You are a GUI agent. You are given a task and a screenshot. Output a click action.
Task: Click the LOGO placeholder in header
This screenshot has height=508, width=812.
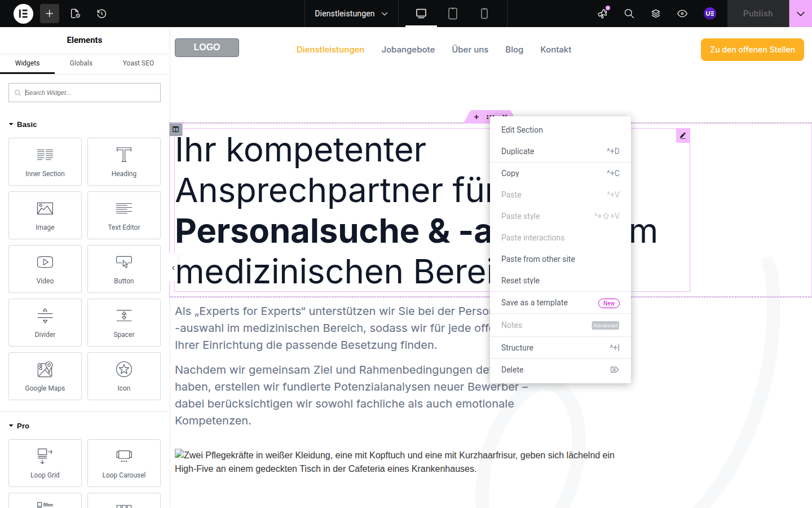(x=207, y=47)
